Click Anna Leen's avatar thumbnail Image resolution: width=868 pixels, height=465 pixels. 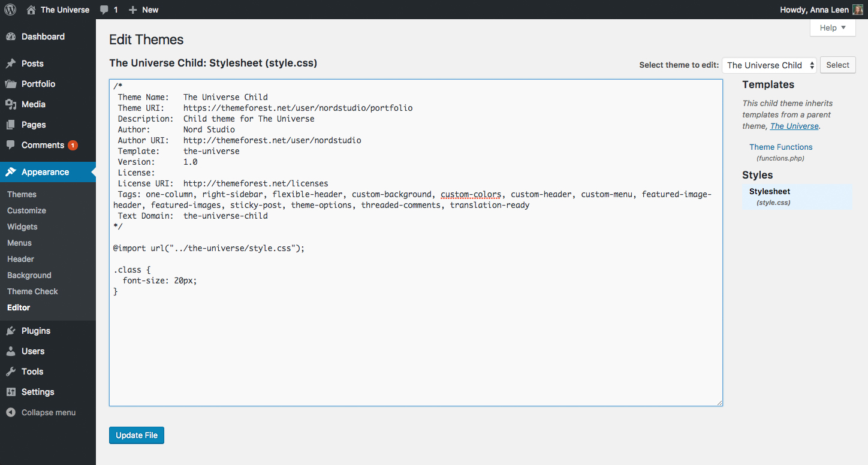tap(858, 10)
